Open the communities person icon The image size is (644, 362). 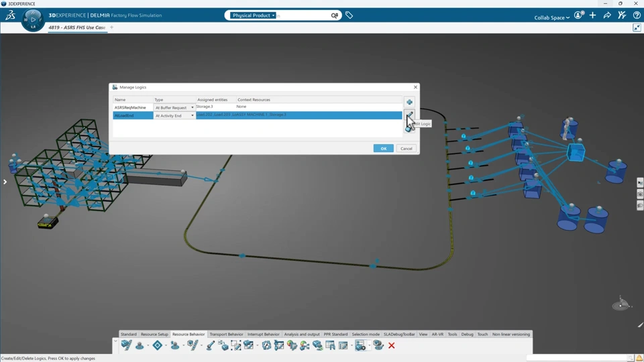coord(622,15)
